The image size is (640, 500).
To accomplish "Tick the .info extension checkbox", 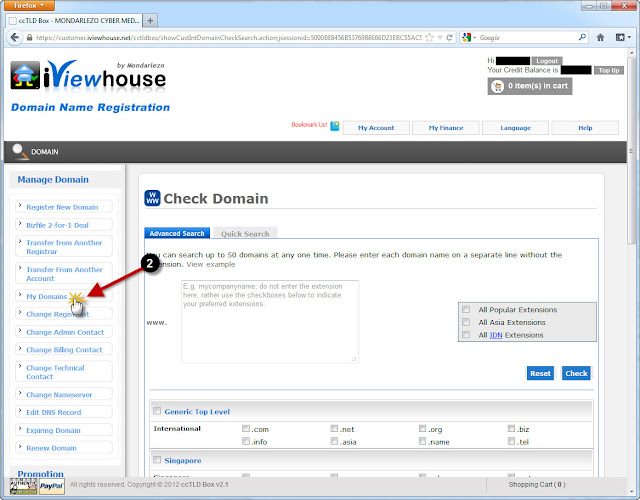I will [246, 441].
